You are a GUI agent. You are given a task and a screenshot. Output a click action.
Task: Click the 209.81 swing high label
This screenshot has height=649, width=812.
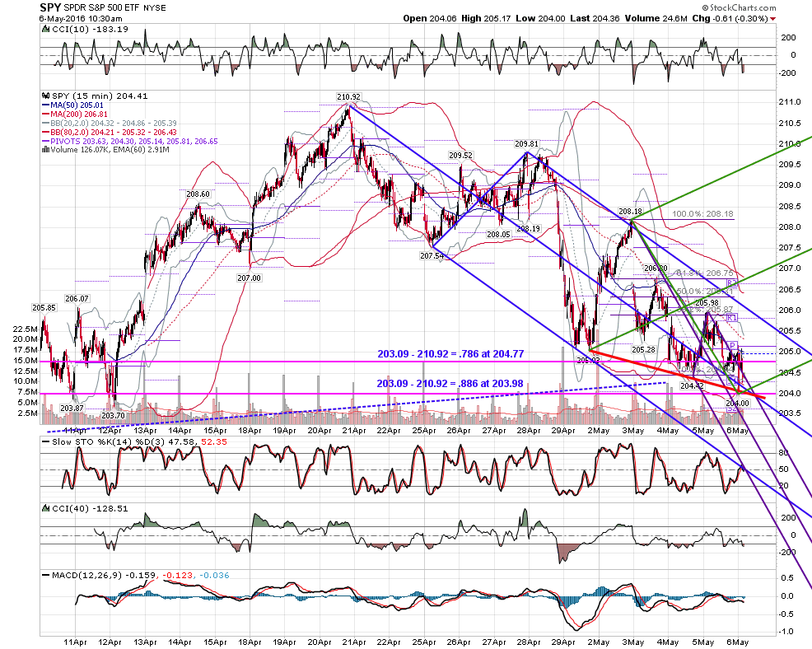point(526,143)
